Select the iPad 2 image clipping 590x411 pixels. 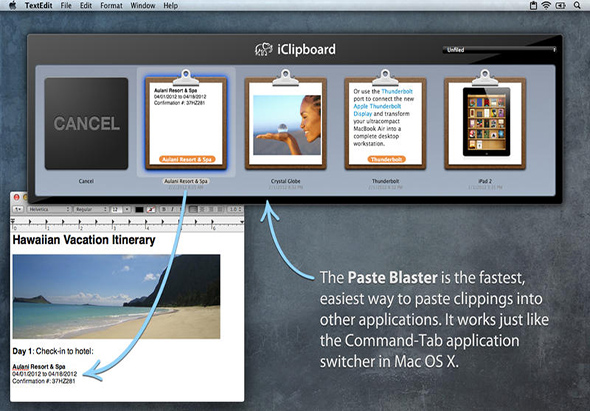point(485,120)
